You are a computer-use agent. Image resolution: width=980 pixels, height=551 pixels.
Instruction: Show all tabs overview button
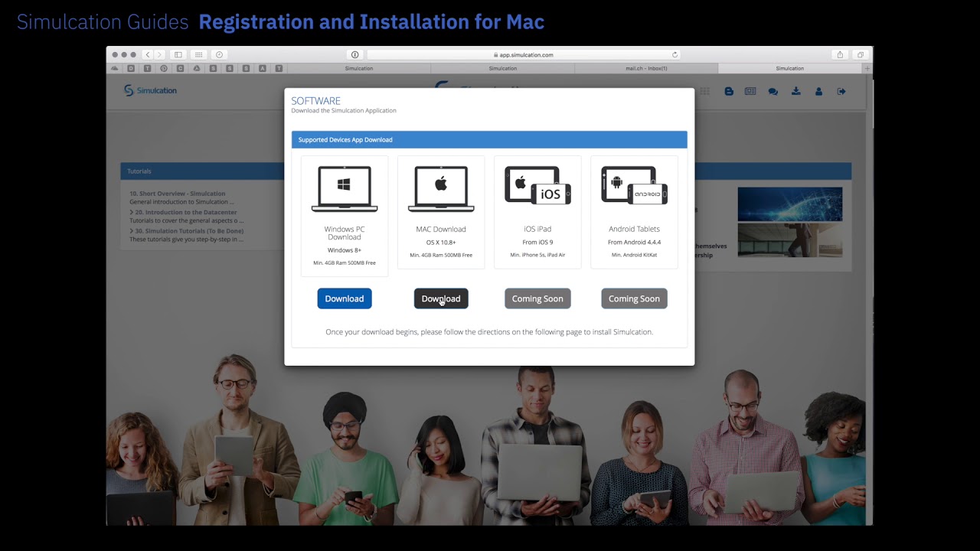pos(861,54)
